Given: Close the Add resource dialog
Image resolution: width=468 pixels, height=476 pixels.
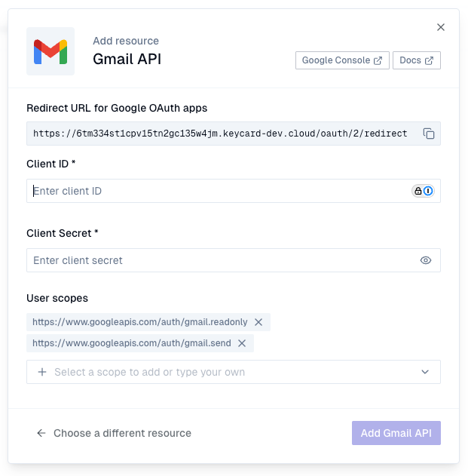Looking at the screenshot, I should click(440, 27).
